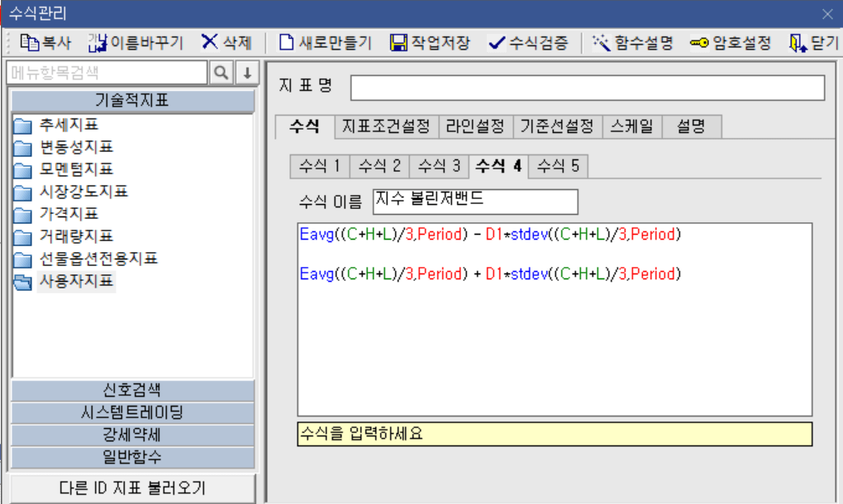Switch to the 수식 2 tab
The image size is (843, 504).
[379, 165]
